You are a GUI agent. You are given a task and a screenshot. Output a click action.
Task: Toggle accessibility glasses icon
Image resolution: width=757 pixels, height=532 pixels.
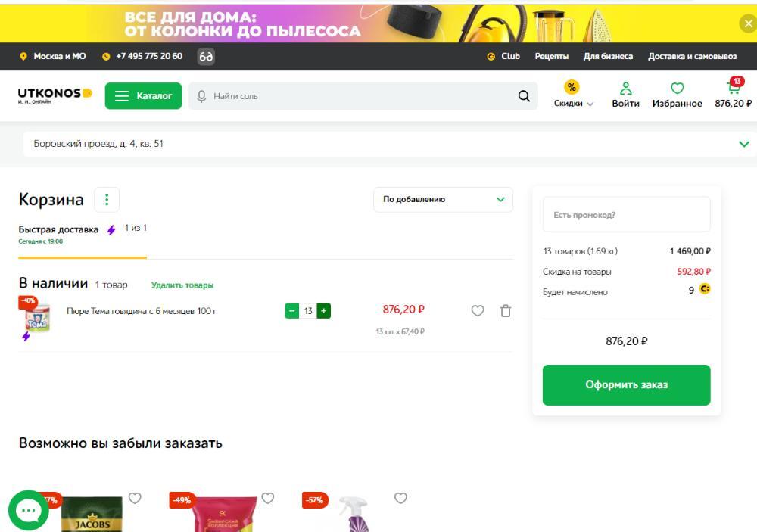(206, 57)
